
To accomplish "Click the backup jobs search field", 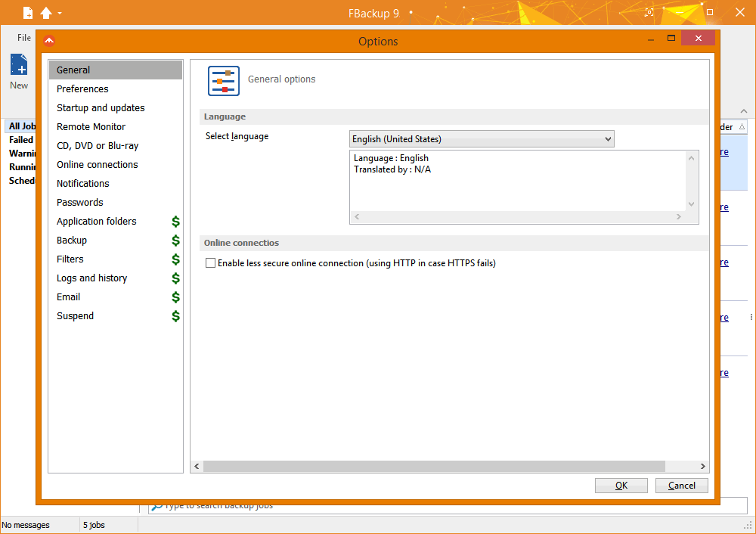I will (x=448, y=507).
